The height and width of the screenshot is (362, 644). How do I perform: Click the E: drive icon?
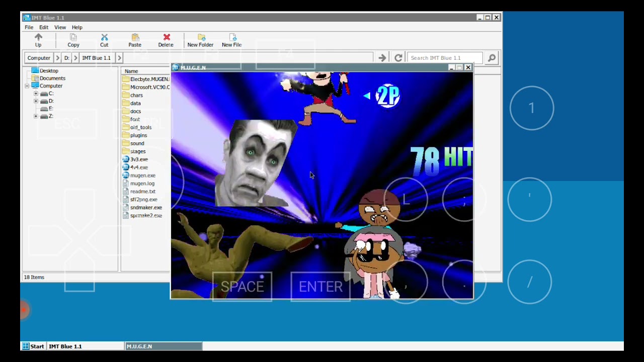44,109
